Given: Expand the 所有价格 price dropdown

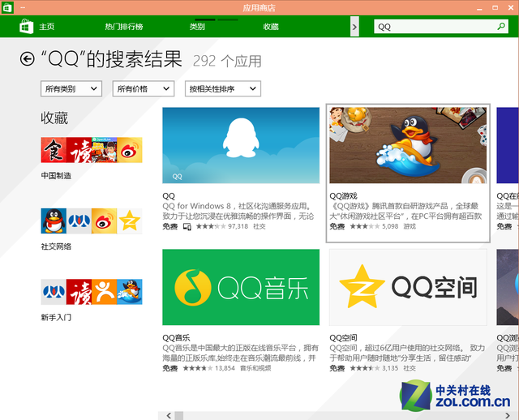Looking at the screenshot, I should point(144,88).
